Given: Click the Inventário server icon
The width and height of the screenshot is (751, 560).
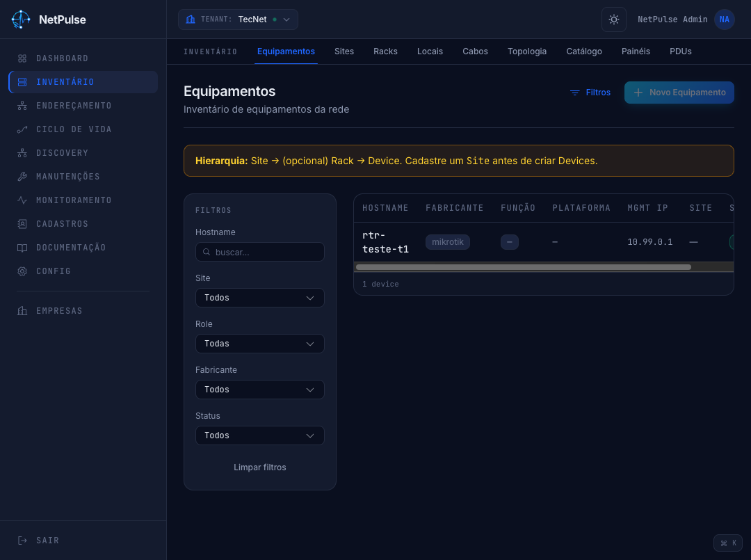Looking at the screenshot, I should coord(22,82).
